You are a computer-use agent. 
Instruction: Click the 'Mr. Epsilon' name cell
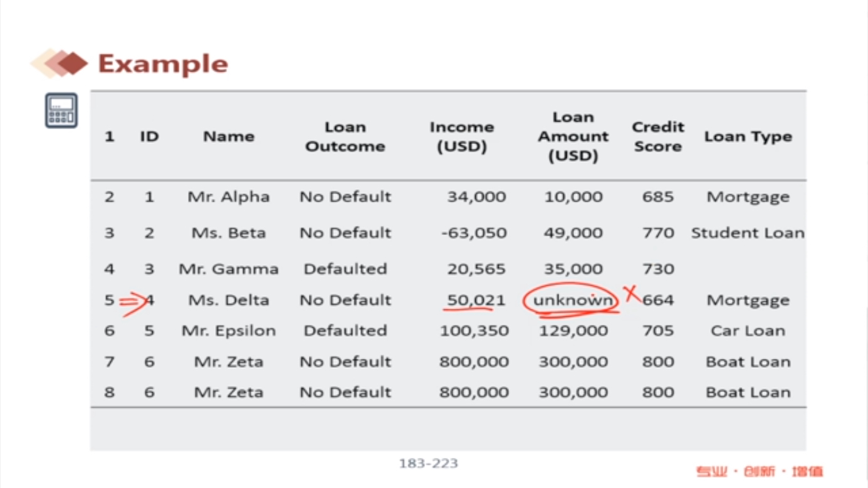(x=228, y=331)
